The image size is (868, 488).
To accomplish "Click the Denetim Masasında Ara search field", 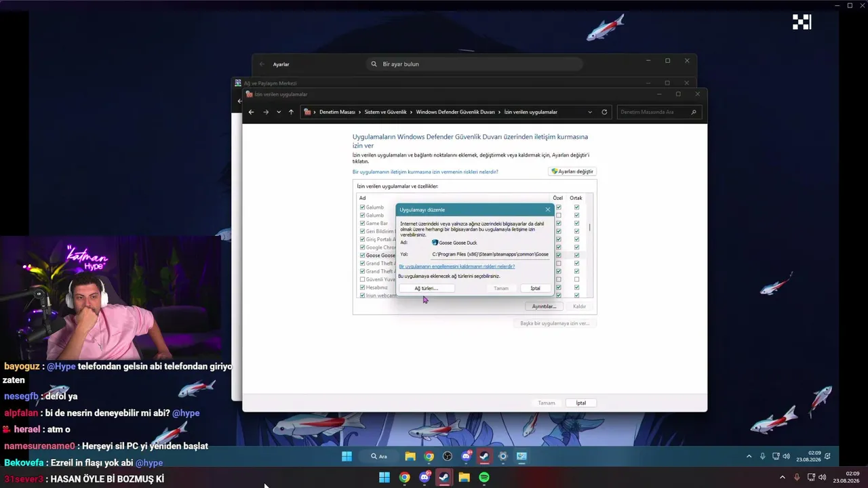I will 658,112.
